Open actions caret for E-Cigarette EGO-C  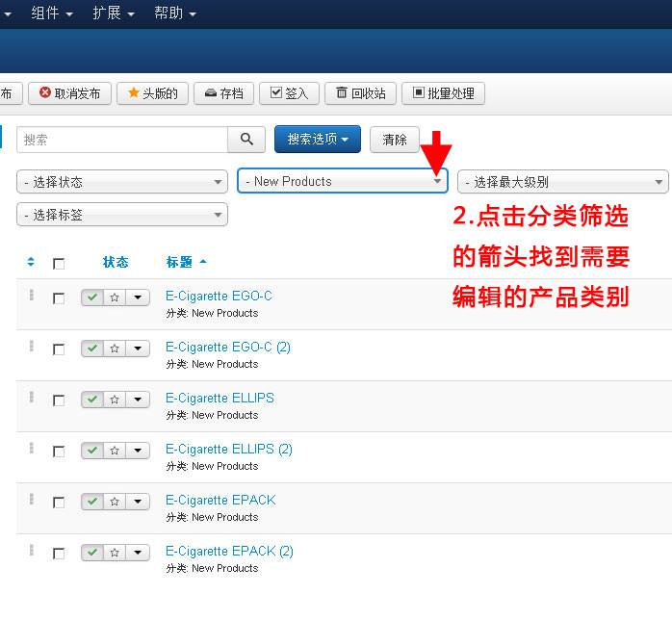click(138, 297)
